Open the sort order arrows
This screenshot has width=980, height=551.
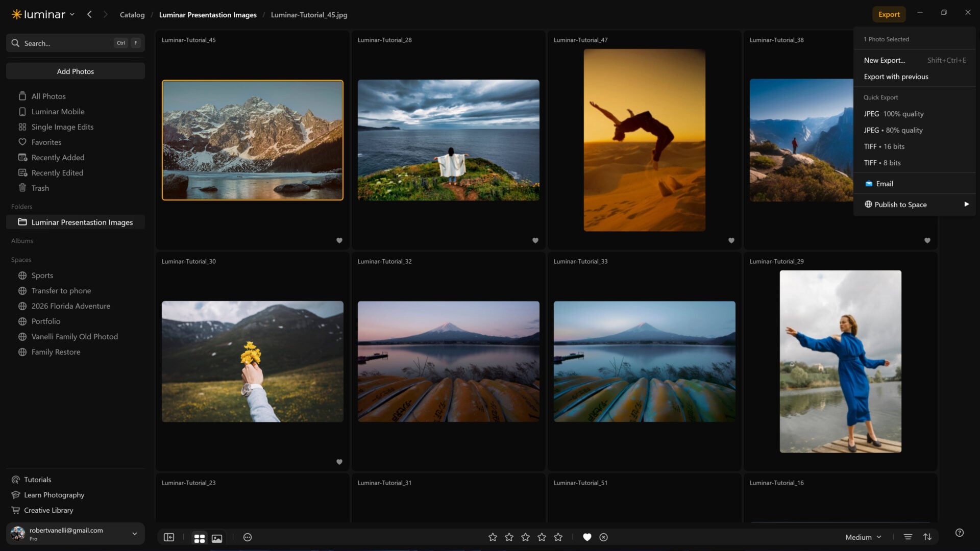[x=927, y=537]
